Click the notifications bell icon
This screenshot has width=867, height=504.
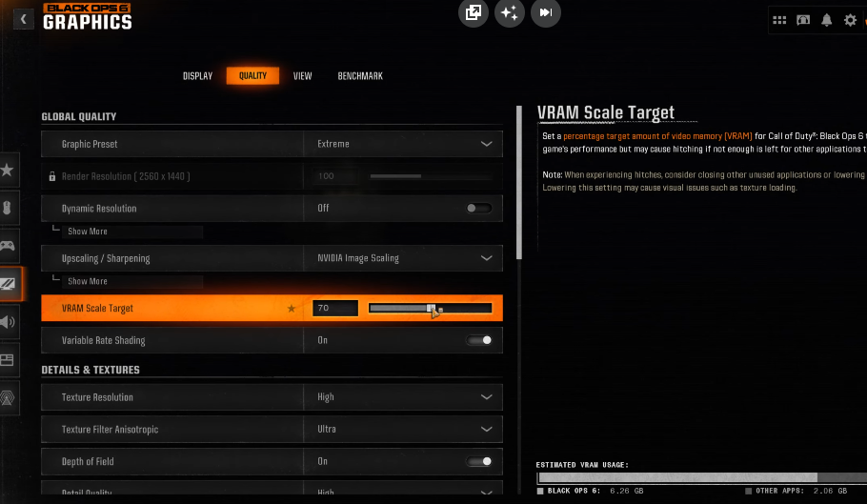[826, 20]
